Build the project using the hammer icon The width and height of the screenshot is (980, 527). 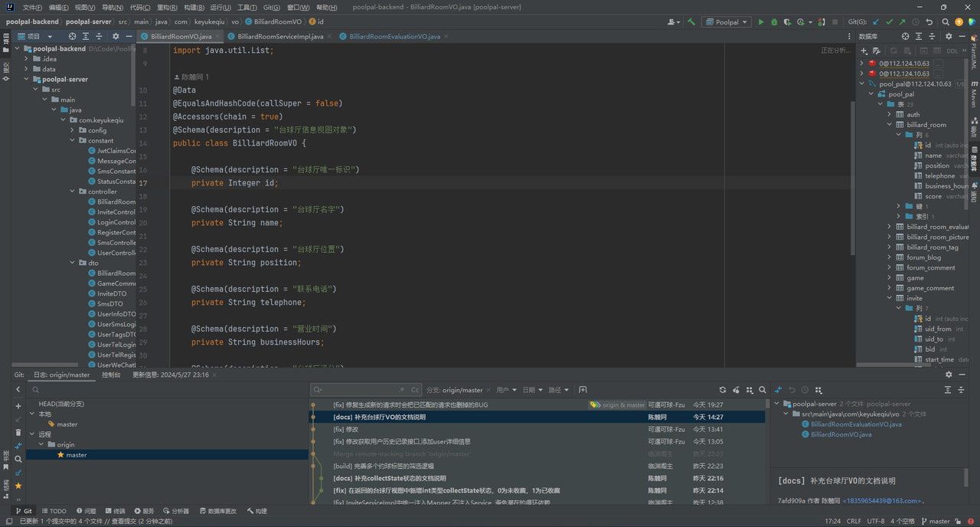coord(691,22)
